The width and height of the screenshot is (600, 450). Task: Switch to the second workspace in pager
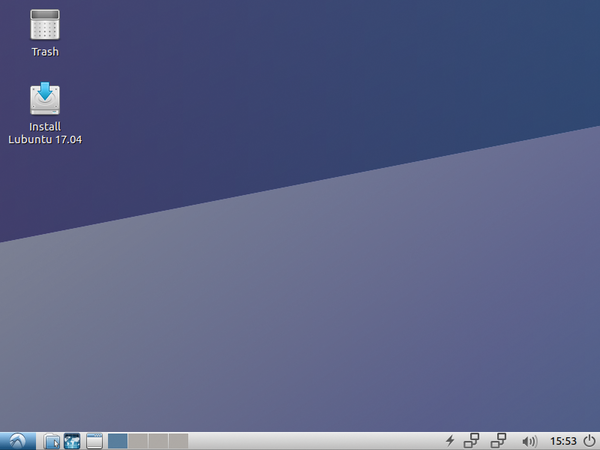(138, 441)
